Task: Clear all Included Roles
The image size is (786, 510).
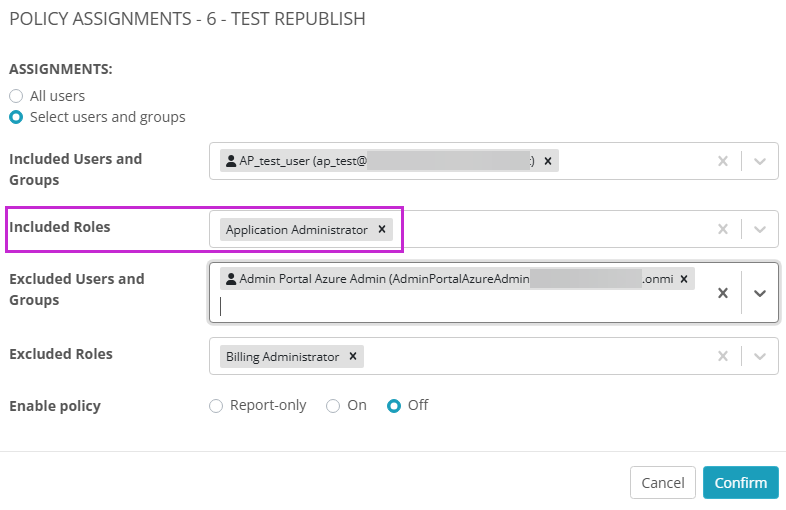Action: pos(722,229)
